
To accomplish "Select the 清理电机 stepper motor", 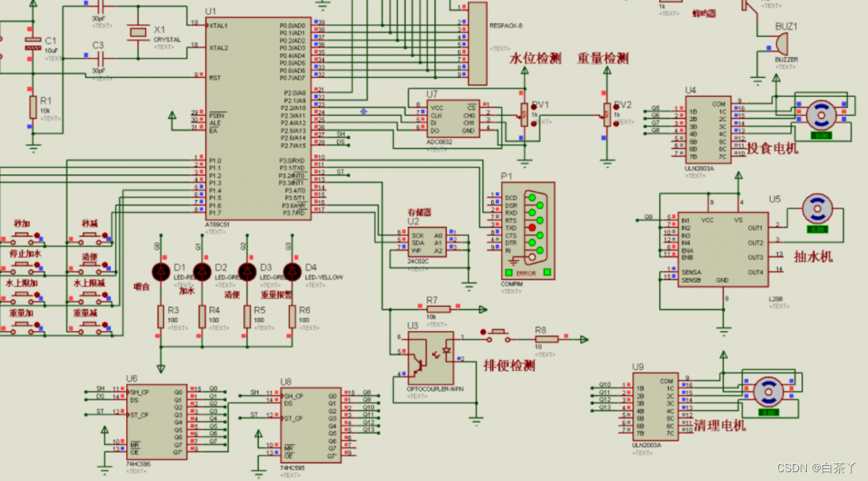I will point(769,391).
